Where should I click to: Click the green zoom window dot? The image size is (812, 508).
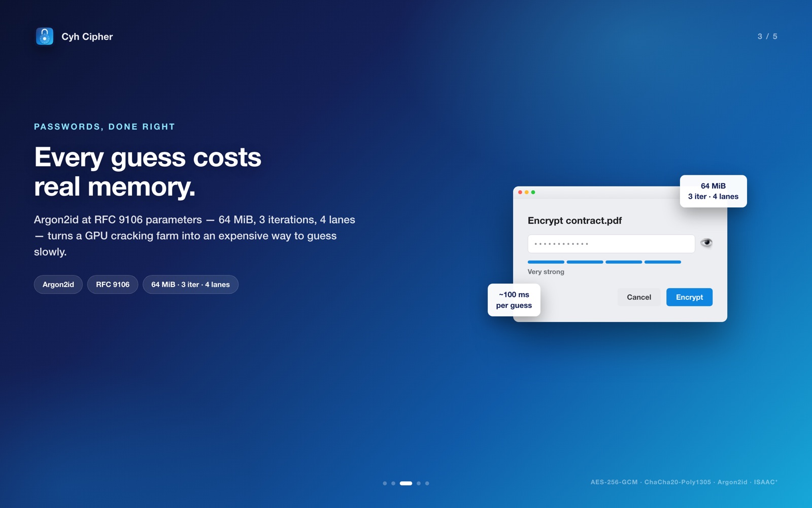(x=533, y=193)
